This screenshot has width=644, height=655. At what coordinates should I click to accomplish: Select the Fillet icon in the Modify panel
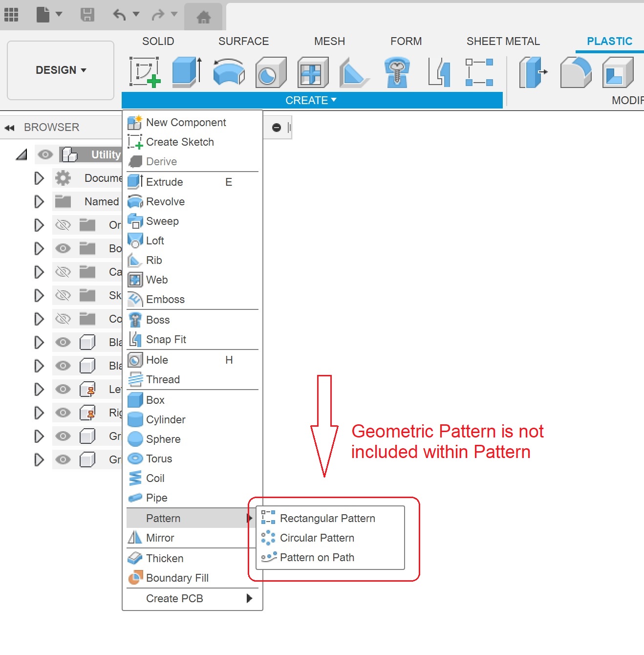coord(576,72)
